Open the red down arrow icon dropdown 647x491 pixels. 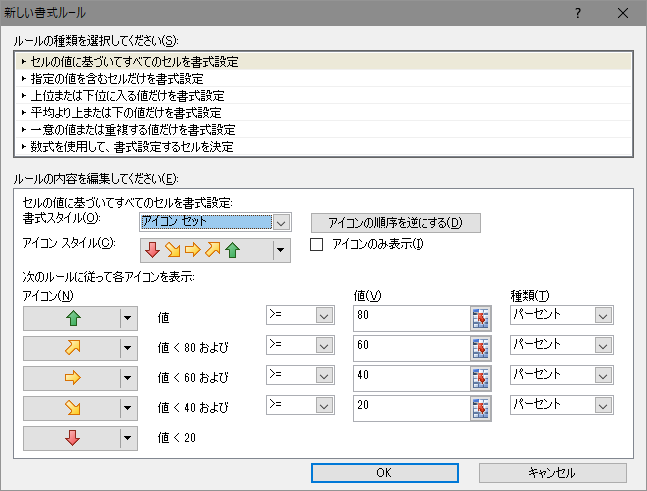tap(128, 438)
